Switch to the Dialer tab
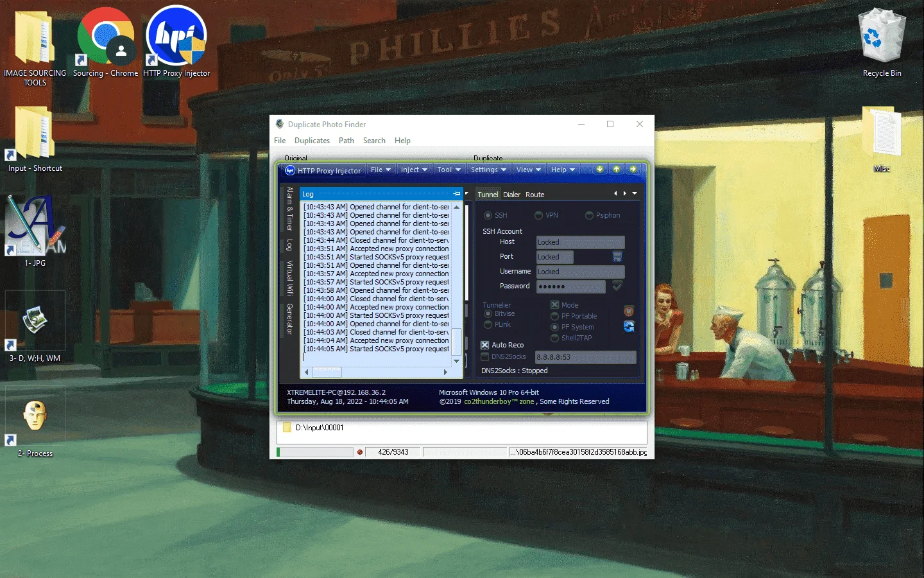Screen dimensions: 924x578 pos(511,195)
